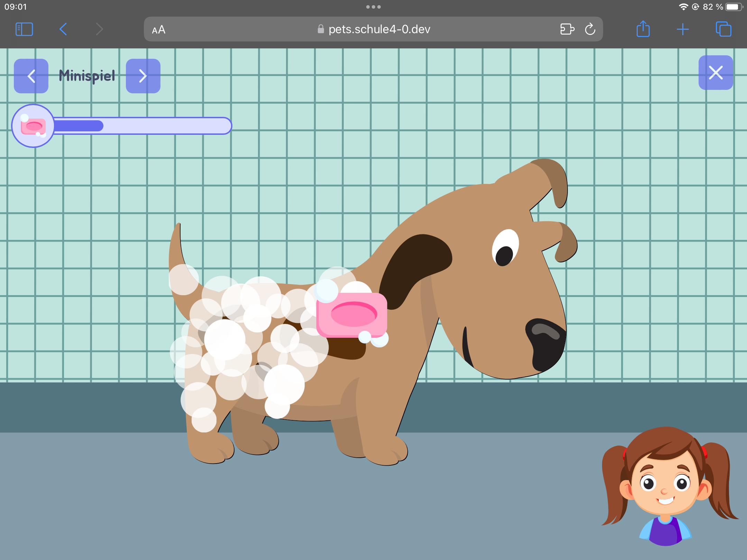This screenshot has height=560, width=747.
Task: Pick the pink soap bar on the dog
Action: tap(352, 315)
